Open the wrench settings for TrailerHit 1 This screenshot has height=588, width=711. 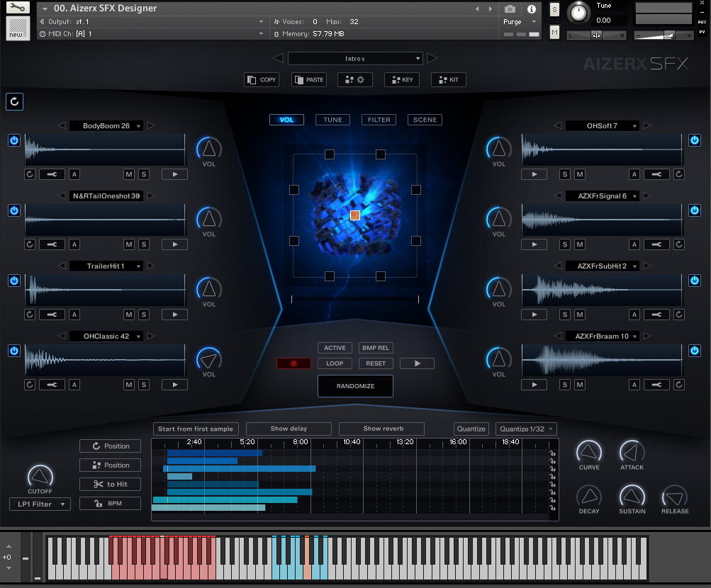tap(52, 315)
